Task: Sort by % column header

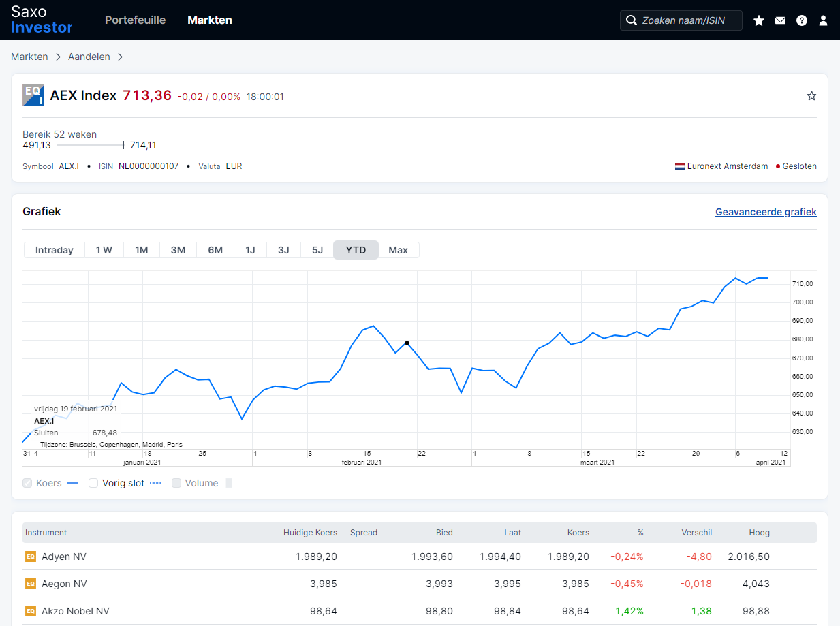Action: click(x=640, y=533)
